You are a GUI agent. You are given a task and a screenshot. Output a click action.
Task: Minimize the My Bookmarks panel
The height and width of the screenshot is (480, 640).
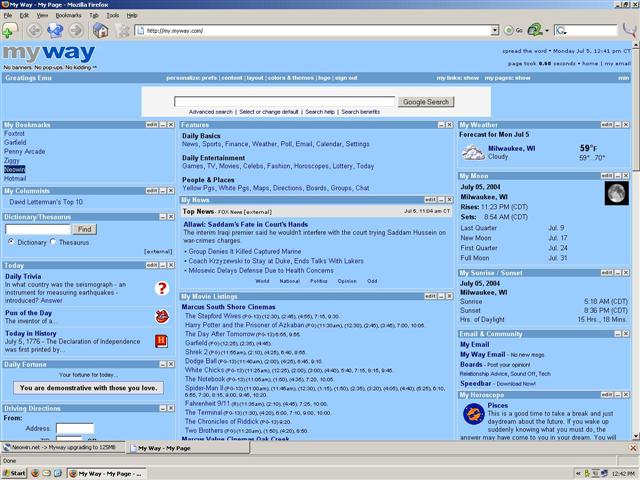(x=165, y=125)
